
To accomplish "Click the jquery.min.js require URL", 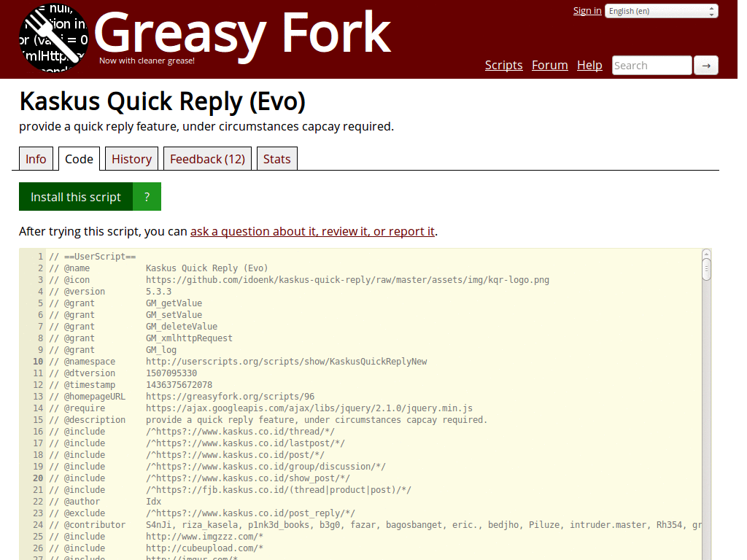I will point(309,408).
